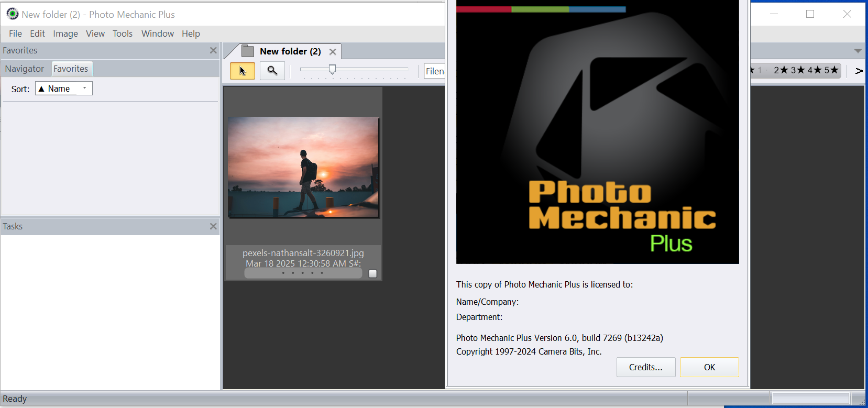Viewport: 868px width, 408px height.
Task: Open the Tools menu
Action: point(123,34)
